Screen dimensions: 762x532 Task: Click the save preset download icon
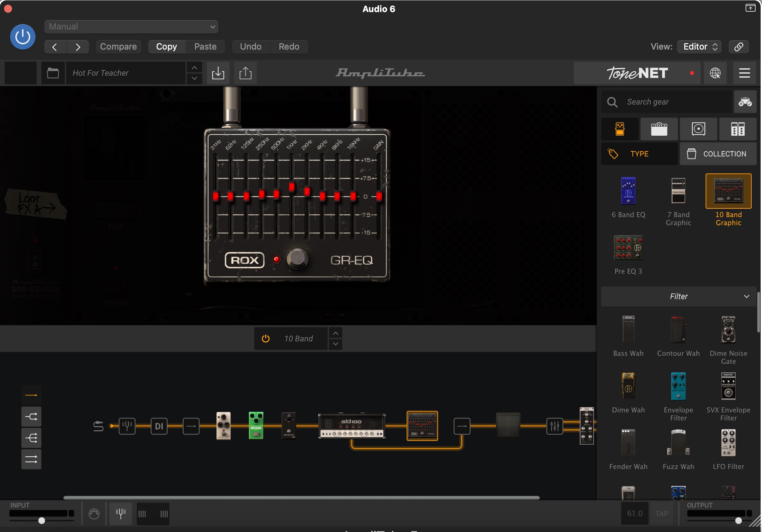coord(218,73)
